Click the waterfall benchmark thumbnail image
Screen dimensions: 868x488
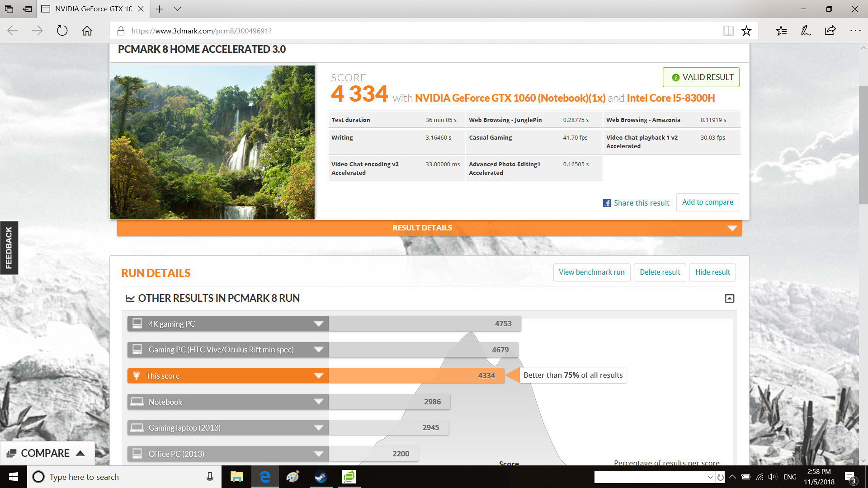[x=212, y=142]
